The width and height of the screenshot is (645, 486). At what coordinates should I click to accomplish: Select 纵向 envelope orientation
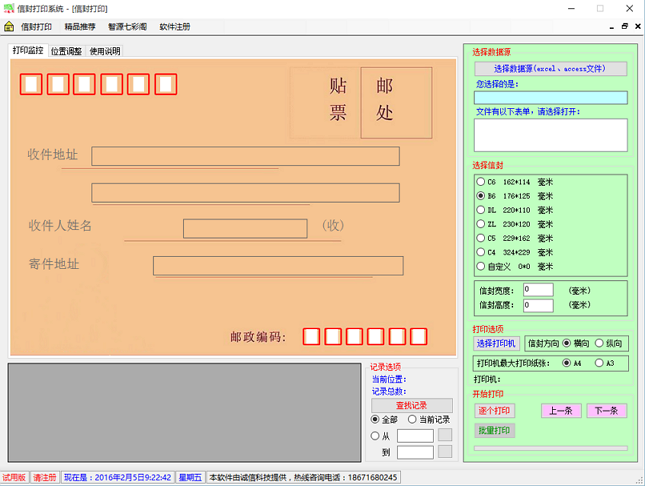608,343
